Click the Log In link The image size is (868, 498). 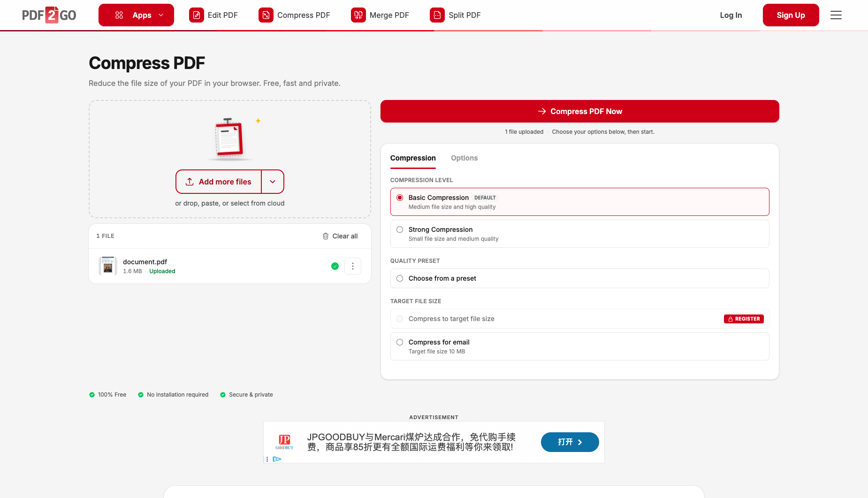[731, 15]
